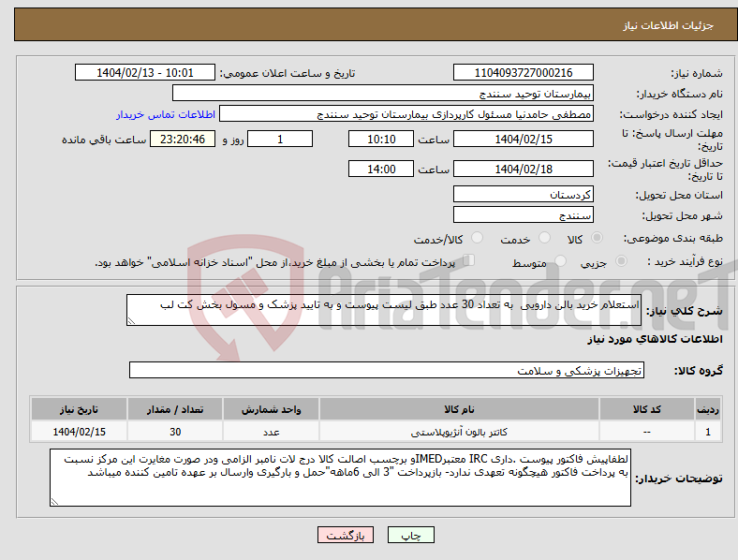Click the announcement date field 1404/02/13 - 10:01

tap(145, 72)
